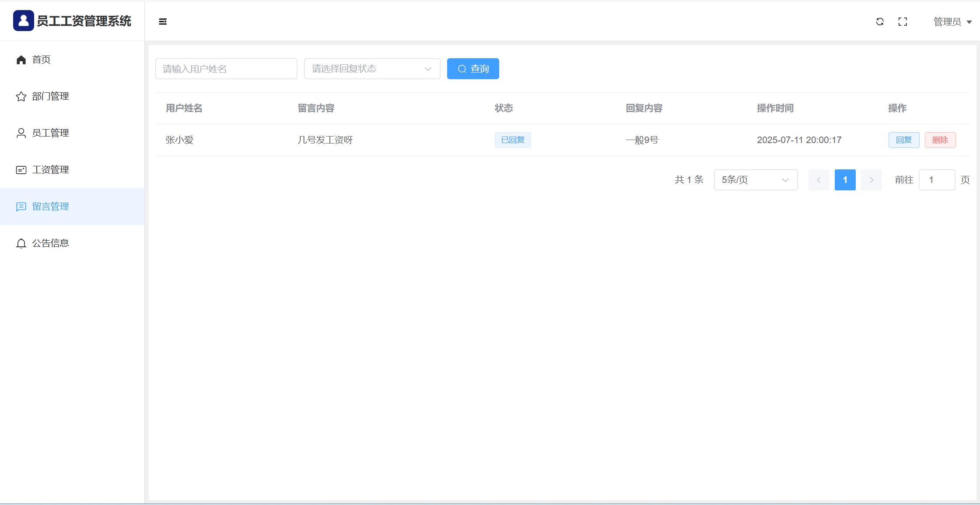Image resolution: width=980 pixels, height=505 pixels.
Task: Open the 管理员 user dropdown
Action: (x=952, y=22)
